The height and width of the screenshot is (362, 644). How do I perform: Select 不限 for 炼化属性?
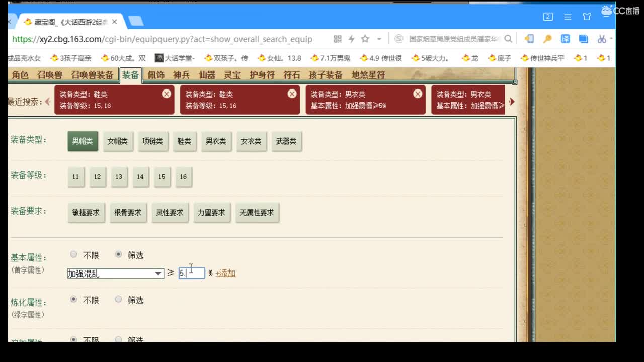tap(74, 299)
